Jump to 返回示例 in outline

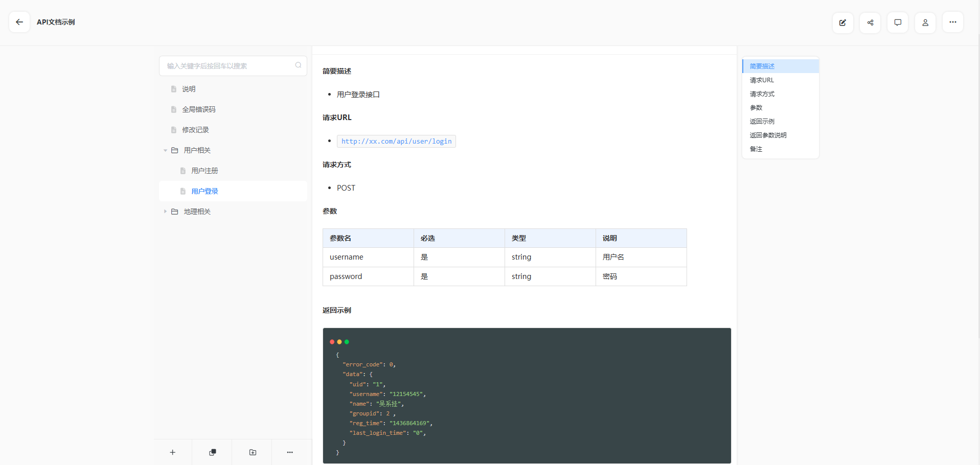[762, 122]
